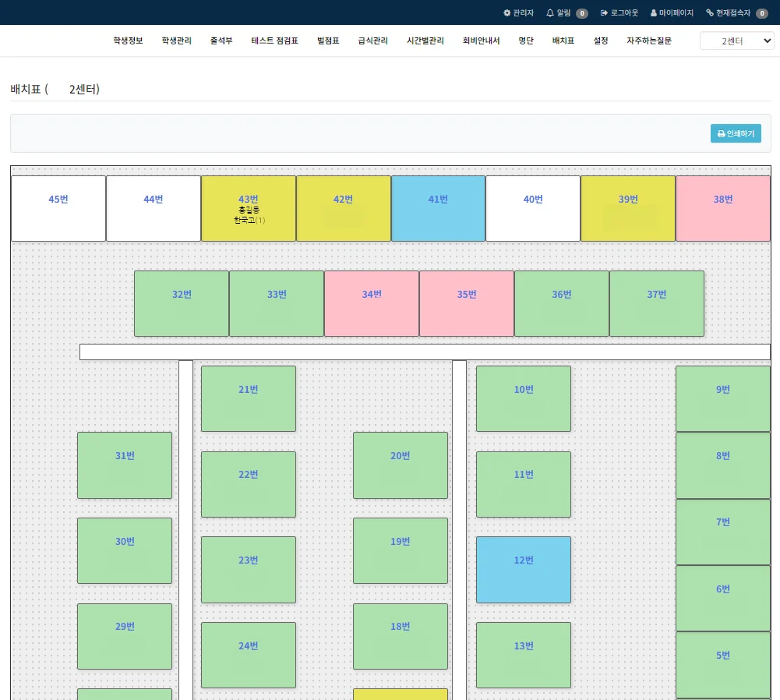The image size is (780, 700).
Task: Click the 관리자 gear icon
Action: [507, 13]
